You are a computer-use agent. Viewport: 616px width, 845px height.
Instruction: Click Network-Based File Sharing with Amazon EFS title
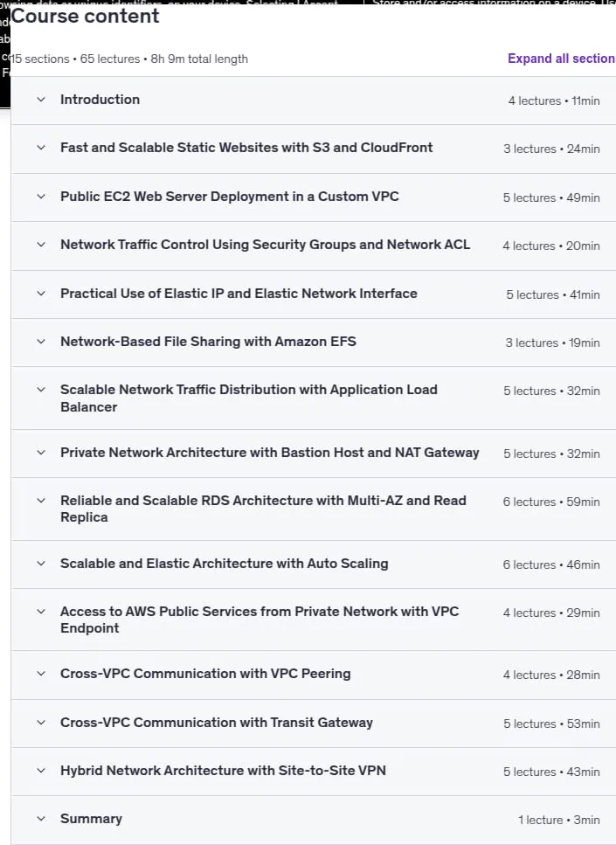pyautogui.click(x=208, y=342)
